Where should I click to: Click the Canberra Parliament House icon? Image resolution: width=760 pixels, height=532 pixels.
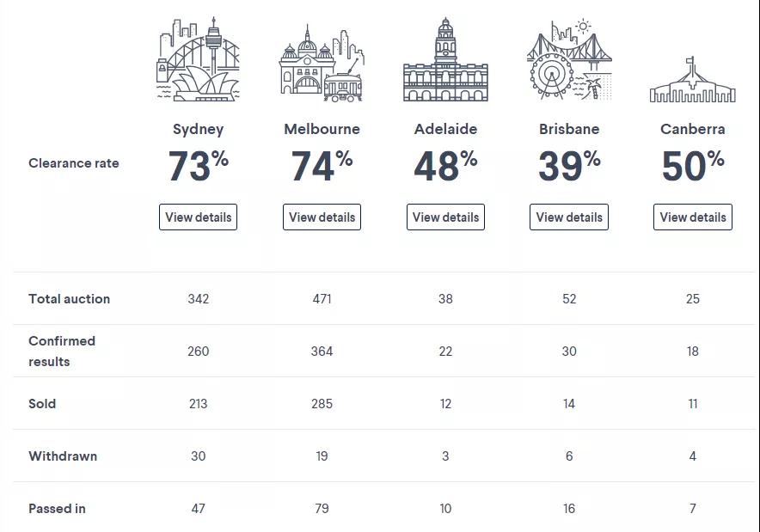tap(693, 81)
